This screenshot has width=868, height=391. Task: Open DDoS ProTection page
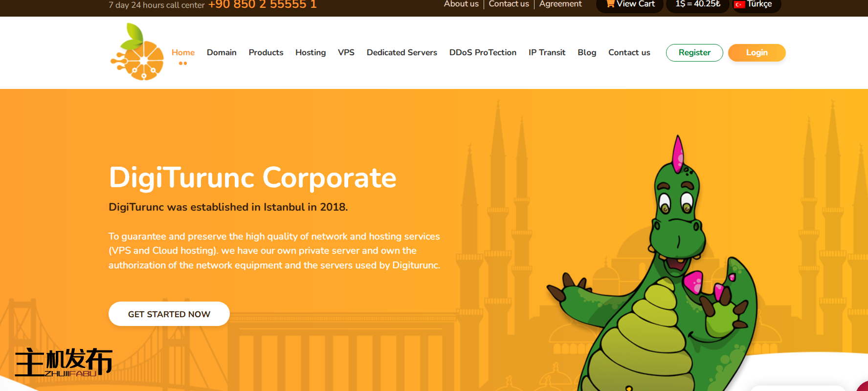pyautogui.click(x=483, y=52)
